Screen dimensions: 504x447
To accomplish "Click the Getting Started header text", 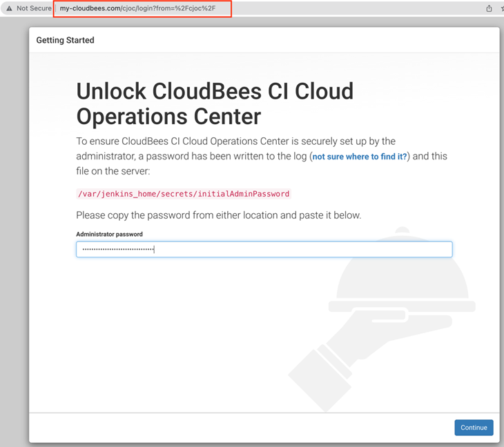I will pos(66,40).
